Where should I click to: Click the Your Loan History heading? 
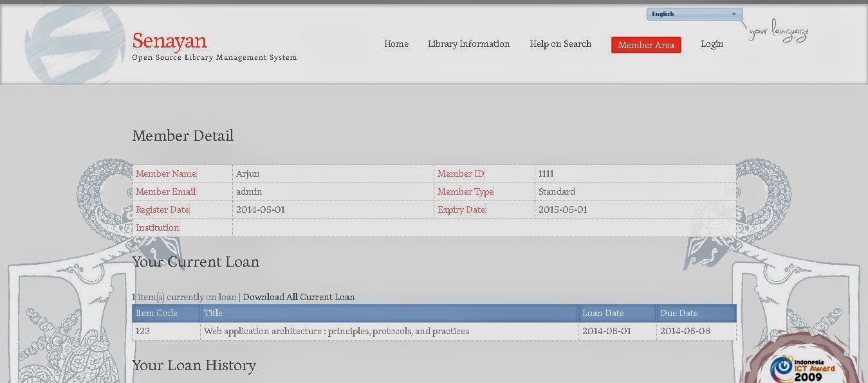click(x=194, y=365)
